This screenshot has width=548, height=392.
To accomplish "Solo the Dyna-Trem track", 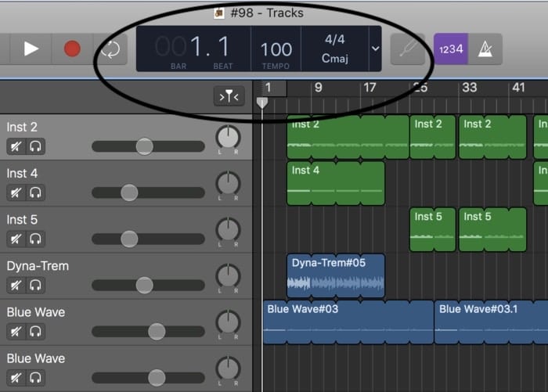I will click(x=35, y=285).
